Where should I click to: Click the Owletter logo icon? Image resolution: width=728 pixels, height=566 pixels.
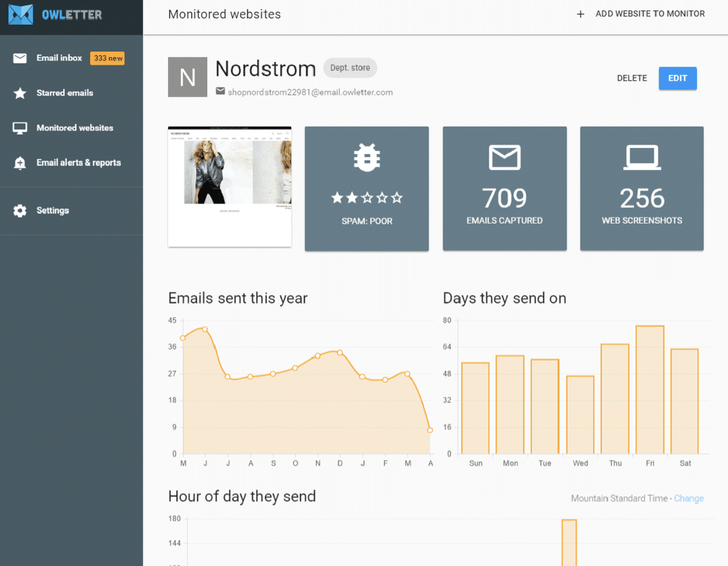point(21,14)
